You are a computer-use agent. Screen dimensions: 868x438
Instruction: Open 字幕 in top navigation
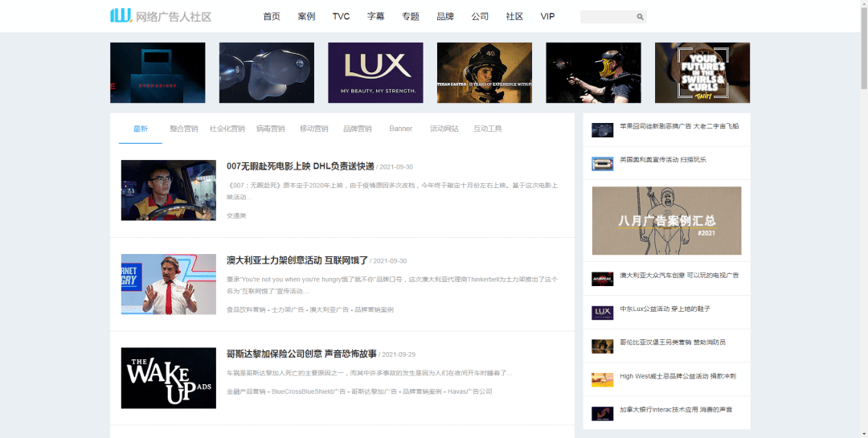(375, 17)
